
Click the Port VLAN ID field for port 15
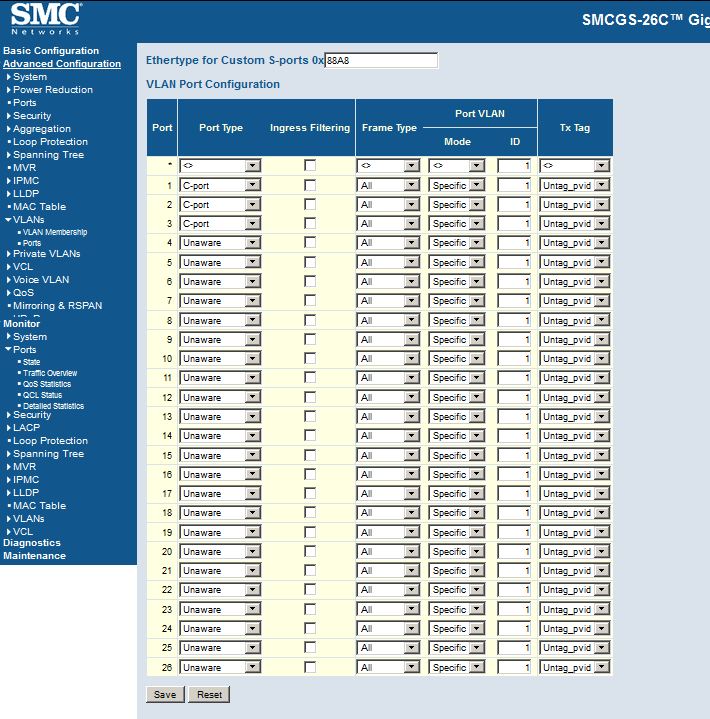pyautogui.click(x=514, y=455)
